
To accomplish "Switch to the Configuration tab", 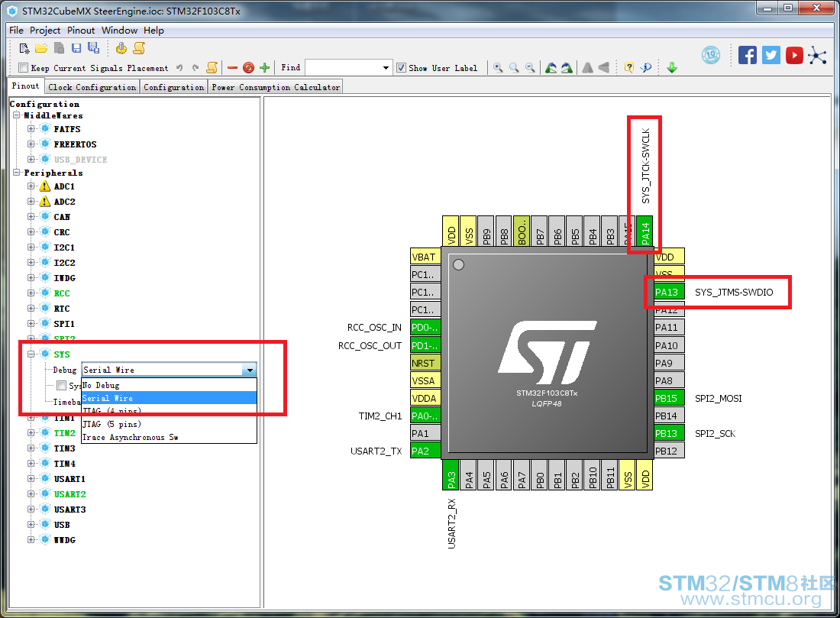I will (x=173, y=87).
